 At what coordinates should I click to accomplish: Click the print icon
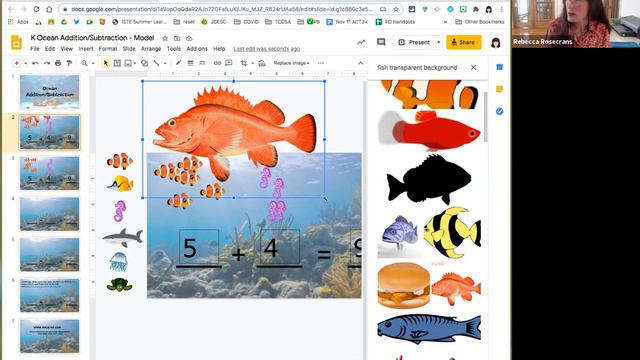tap(58, 63)
